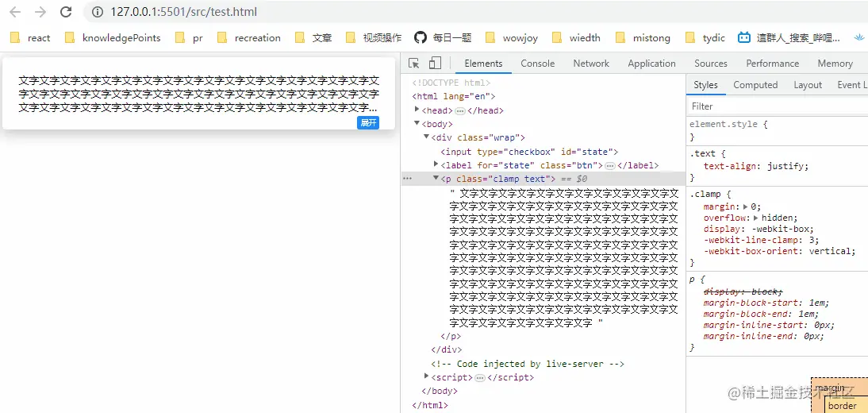
Task: Expand the margin shorthand triangle in .clamp
Action: tap(746, 206)
